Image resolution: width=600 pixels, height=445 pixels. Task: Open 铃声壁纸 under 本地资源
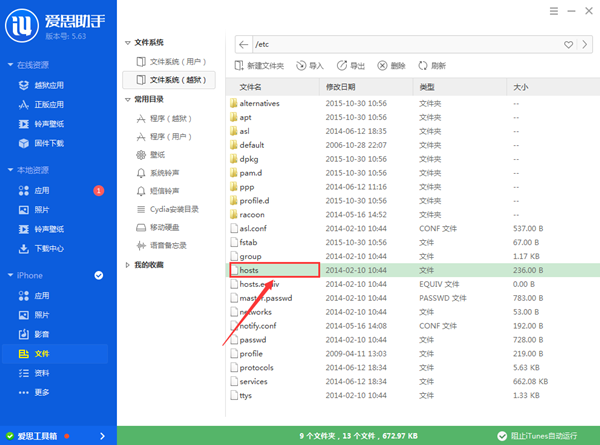click(x=41, y=229)
